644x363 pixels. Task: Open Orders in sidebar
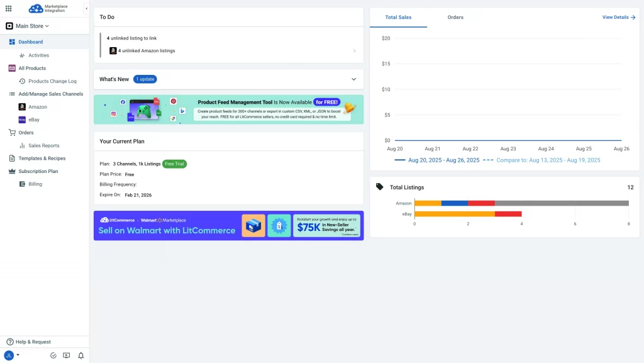26,133
